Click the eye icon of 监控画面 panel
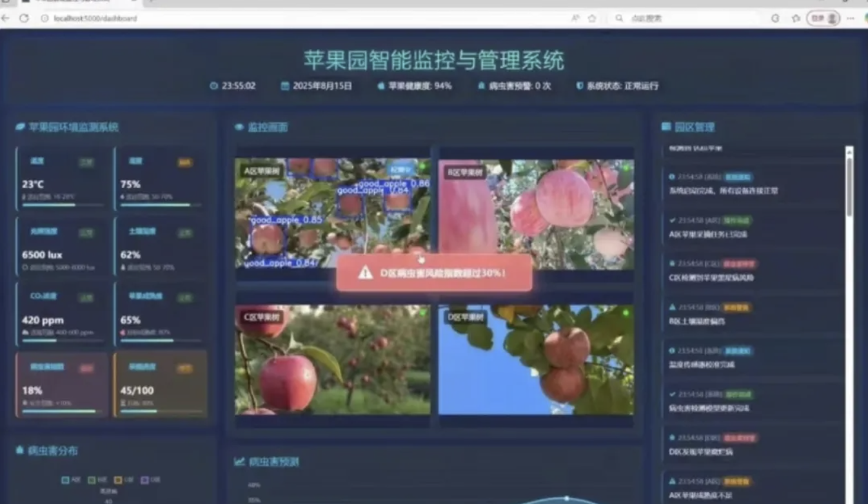Image resolution: width=868 pixels, height=504 pixels. click(x=239, y=127)
